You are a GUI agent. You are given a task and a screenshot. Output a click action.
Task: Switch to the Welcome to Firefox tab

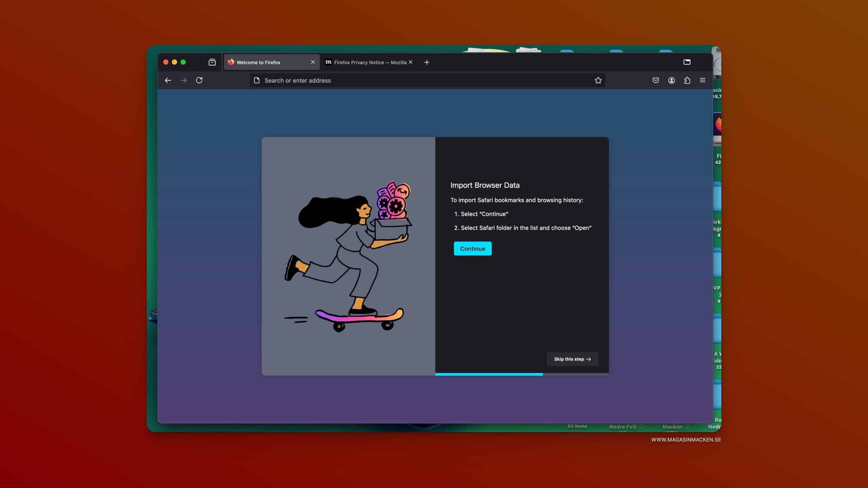tap(271, 62)
